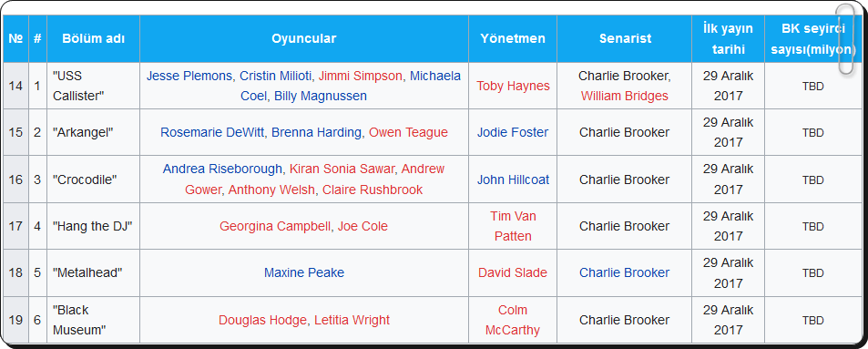Open director Toby Haynes link
Screen dimensions: 868x349
513,86
